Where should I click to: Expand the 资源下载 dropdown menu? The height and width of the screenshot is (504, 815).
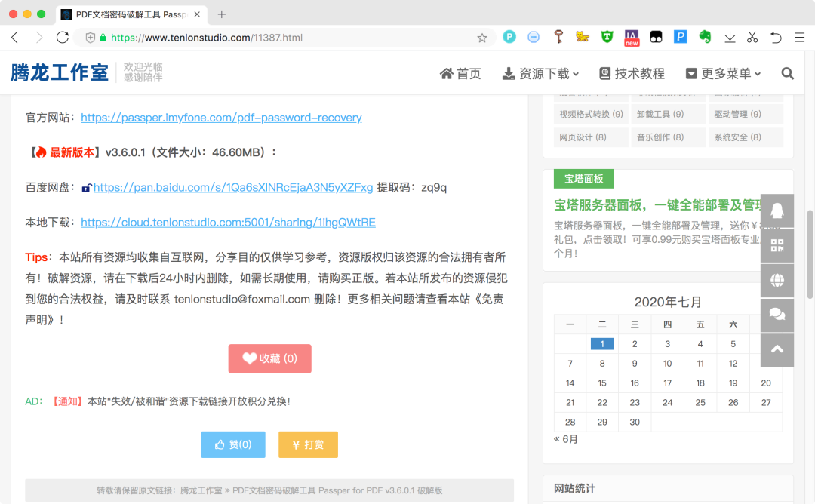pyautogui.click(x=540, y=73)
